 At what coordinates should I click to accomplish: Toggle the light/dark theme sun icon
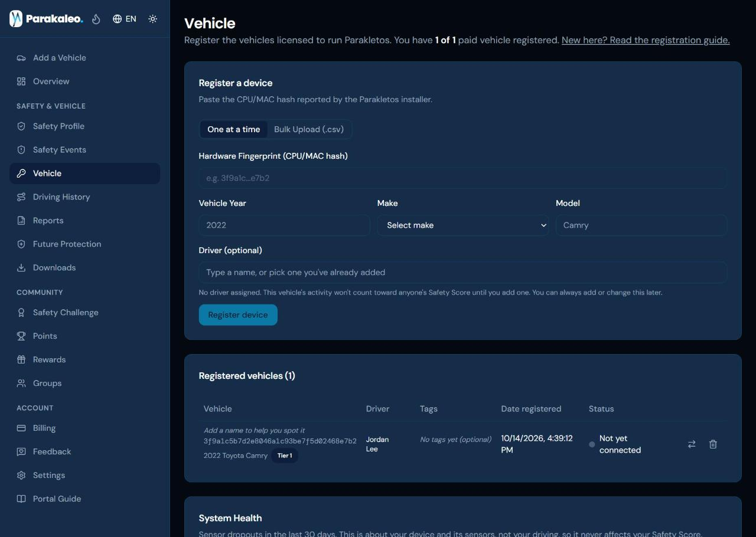coord(153,19)
